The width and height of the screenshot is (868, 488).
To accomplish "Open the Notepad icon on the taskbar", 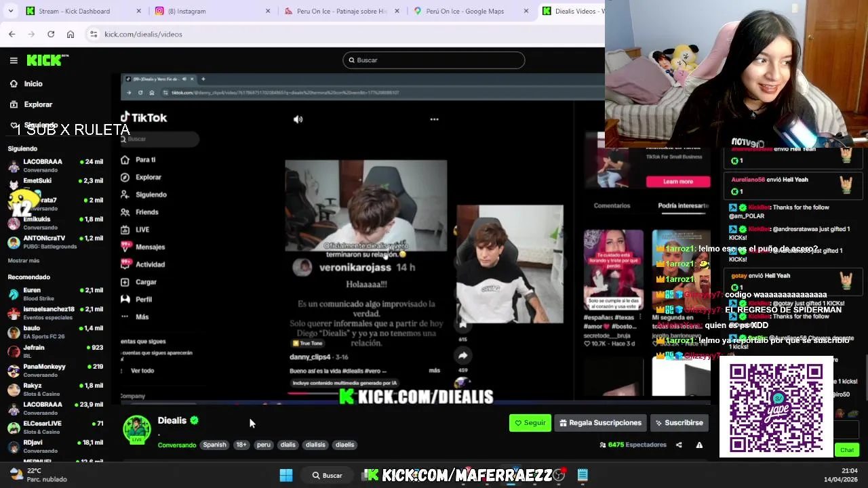I will pos(583,475).
